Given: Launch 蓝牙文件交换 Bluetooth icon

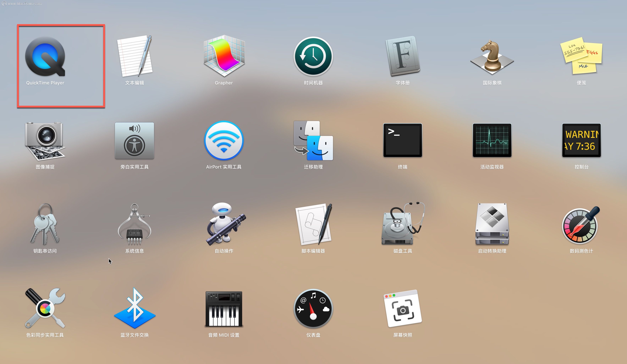Looking at the screenshot, I should pyautogui.click(x=135, y=308).
